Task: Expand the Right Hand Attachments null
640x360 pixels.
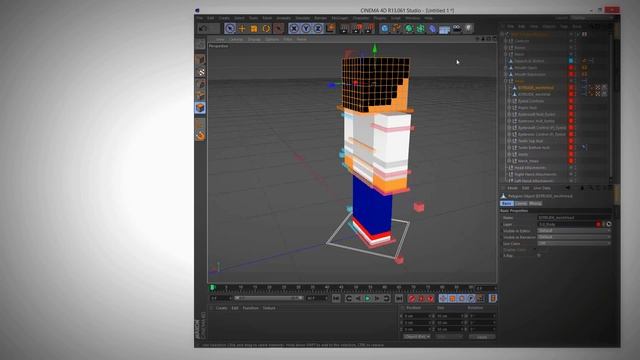Action: pos(506,174)
